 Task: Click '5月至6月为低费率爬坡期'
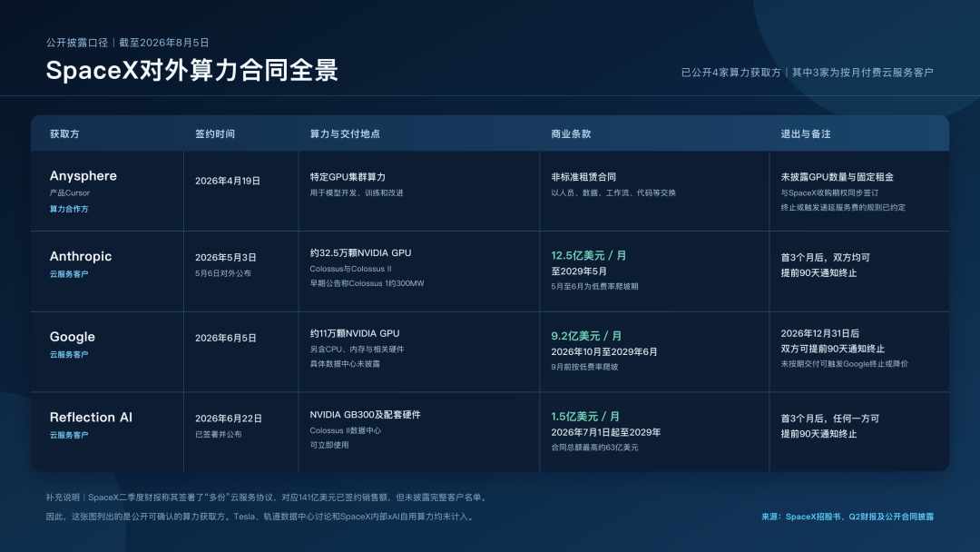[594, 286]
